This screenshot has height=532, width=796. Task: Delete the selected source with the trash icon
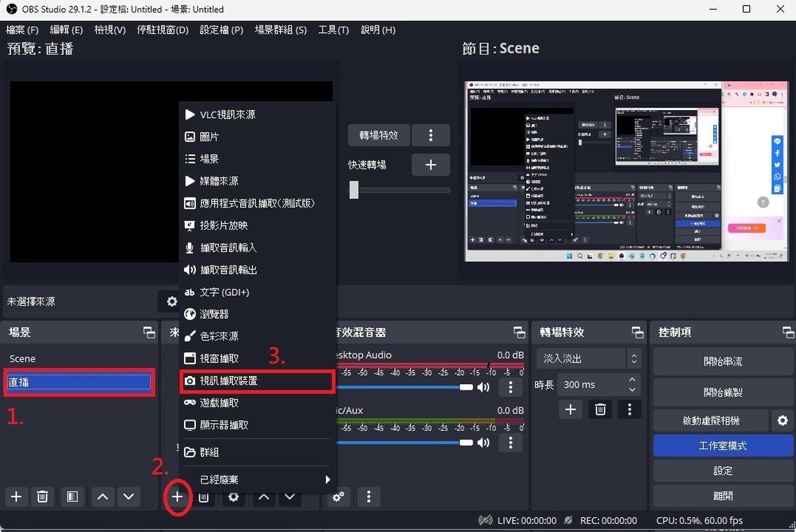point(203,498)
